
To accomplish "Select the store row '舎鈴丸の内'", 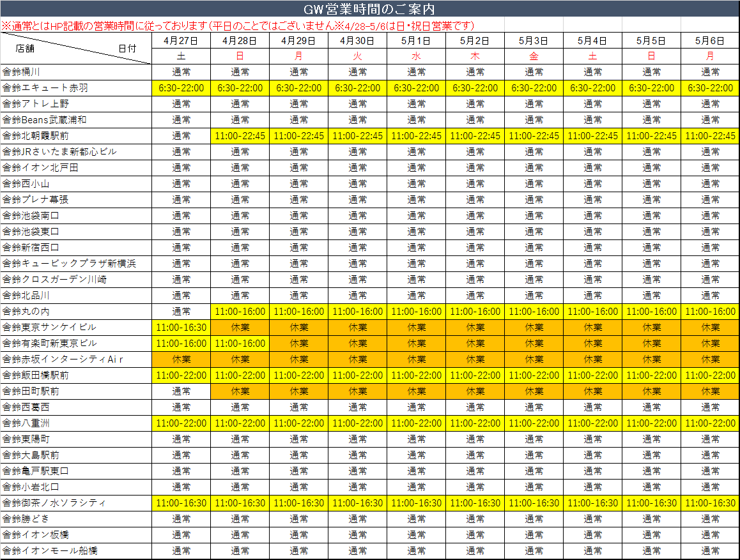I will click(370, 312).
